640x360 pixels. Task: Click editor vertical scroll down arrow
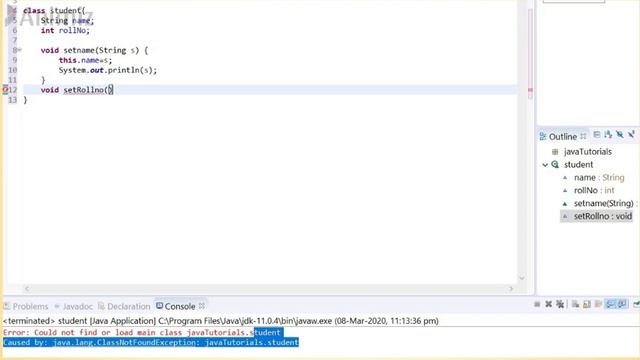point(522,278)
